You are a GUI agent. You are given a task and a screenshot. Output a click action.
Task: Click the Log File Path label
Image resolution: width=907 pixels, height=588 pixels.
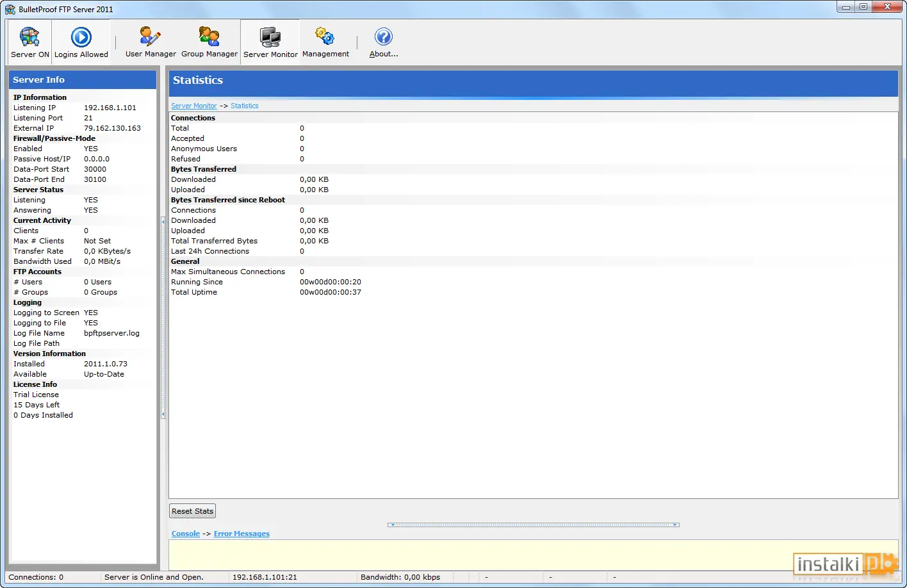(x=37, y=343)
